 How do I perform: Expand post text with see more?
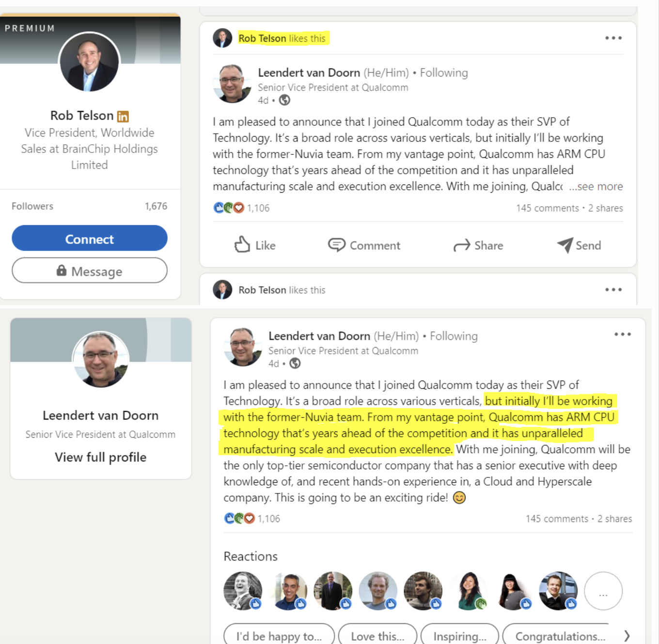[x=596, y=186]
